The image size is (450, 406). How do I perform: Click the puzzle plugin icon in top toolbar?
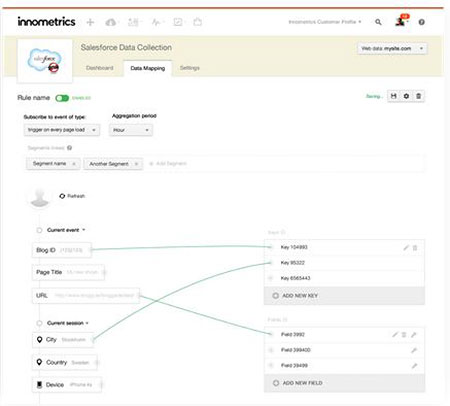[198, 22]
